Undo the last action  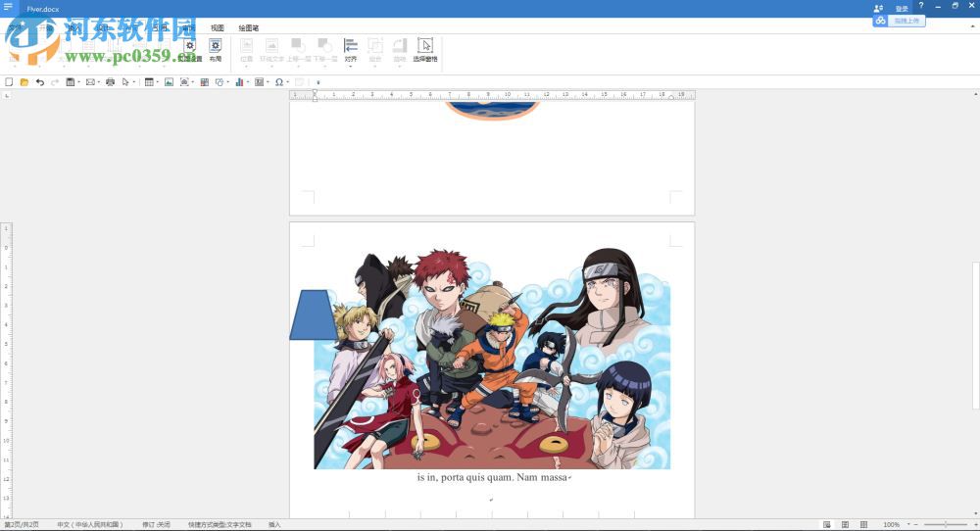pos(40,82)
